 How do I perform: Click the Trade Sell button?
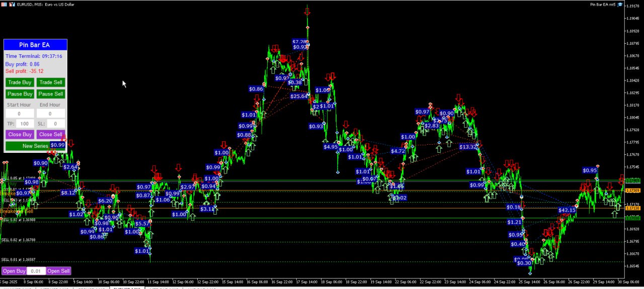[51, 82]
